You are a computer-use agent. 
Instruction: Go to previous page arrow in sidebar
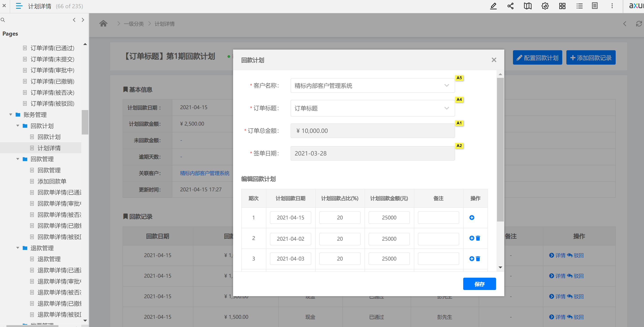[74, 20]
